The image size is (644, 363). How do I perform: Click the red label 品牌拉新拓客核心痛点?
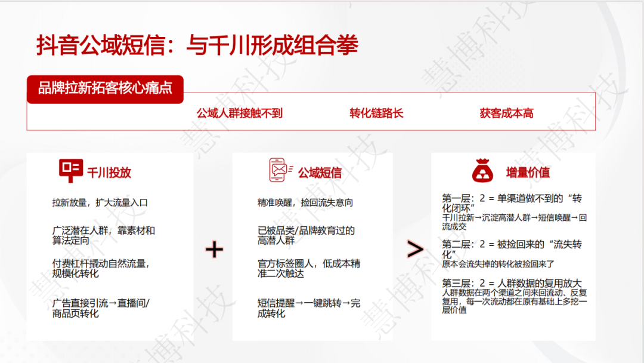[105, 88]
